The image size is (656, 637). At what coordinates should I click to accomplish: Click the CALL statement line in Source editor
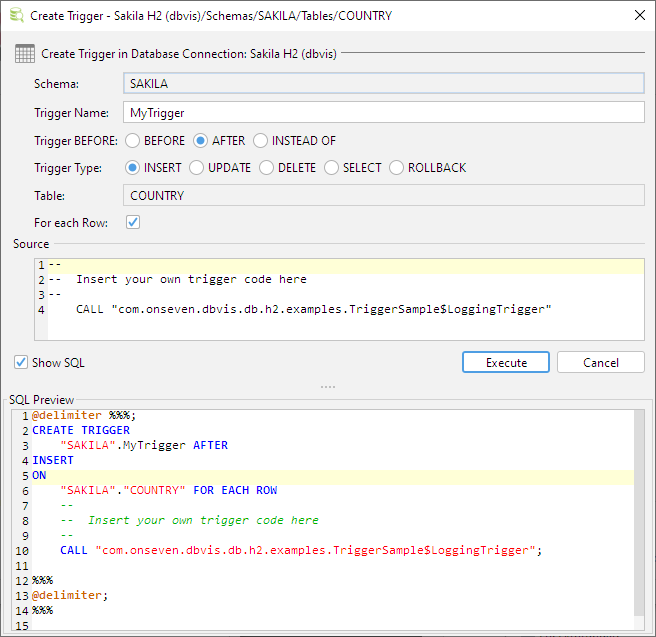(x=312, y=310)
